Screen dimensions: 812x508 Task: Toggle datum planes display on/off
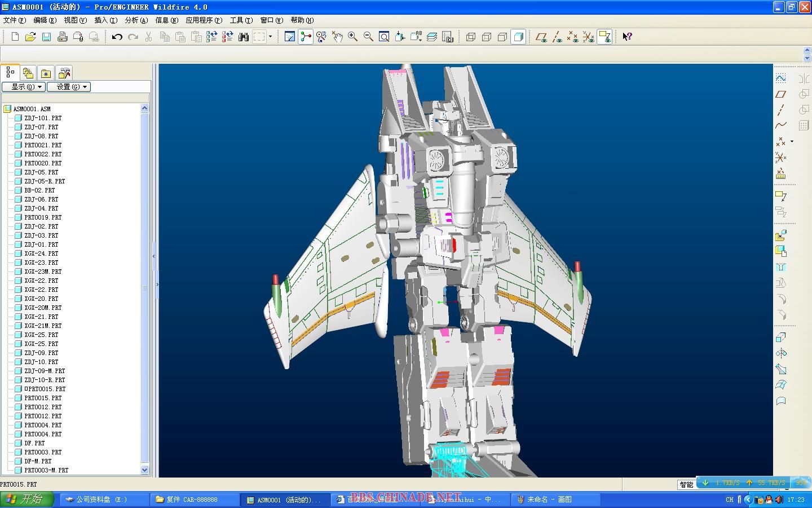pos(541,37)
